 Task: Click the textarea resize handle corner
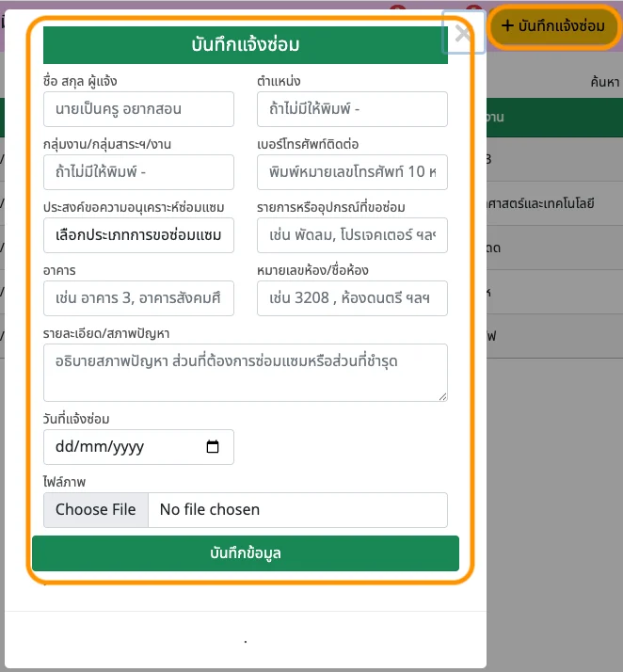442,396
